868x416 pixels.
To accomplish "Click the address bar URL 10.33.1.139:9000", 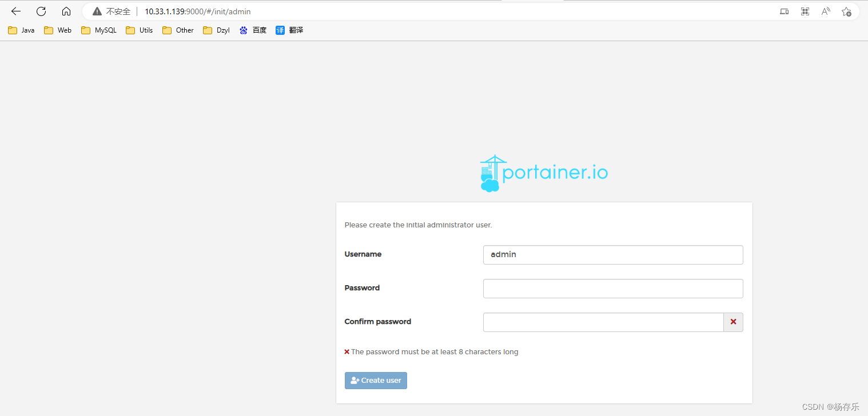I will click(198, 11).
